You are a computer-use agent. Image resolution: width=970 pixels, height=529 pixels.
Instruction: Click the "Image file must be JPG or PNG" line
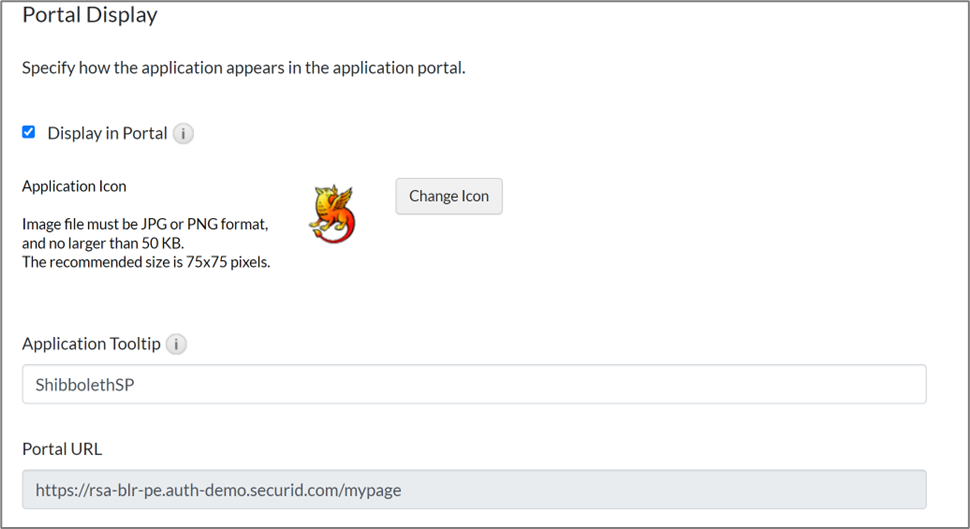pos(145,224)
